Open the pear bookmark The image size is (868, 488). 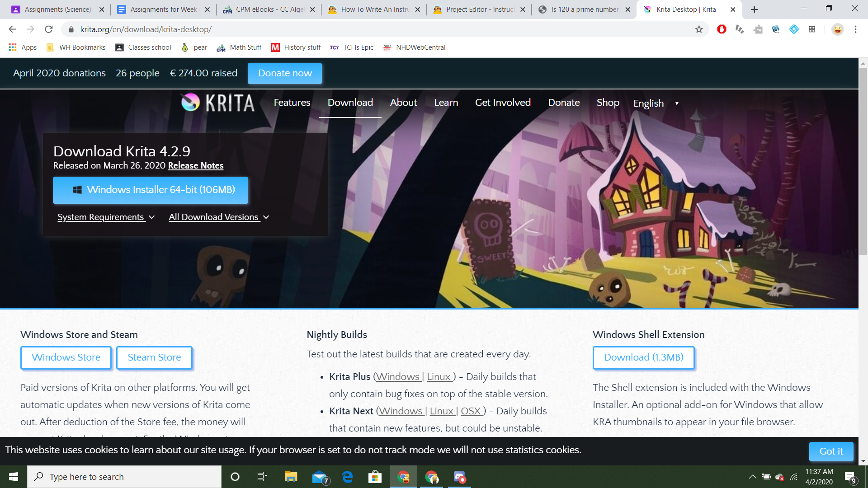click(193, 47)
